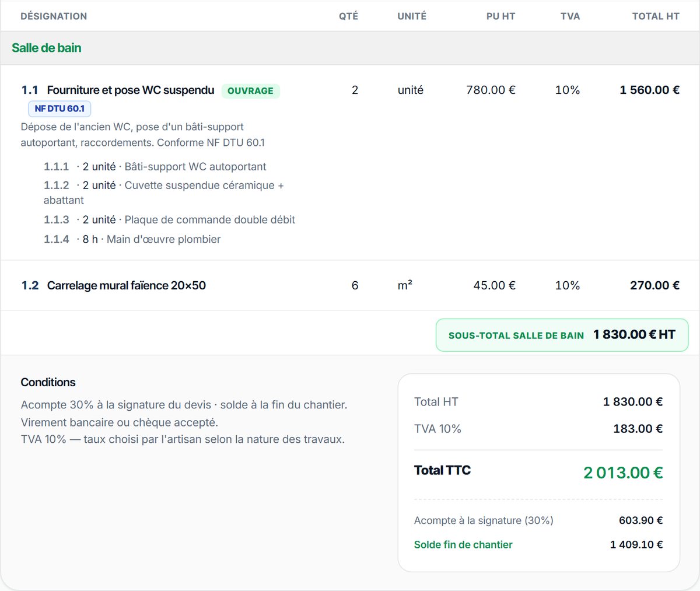
Task: Select the 'Total TTC' label
Action: point(442,470)
